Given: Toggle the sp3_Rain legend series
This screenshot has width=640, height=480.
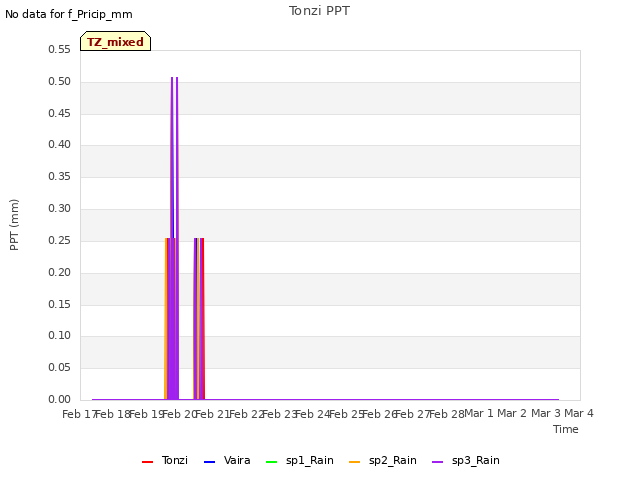Looking at the screenshot, I should 466,460.
